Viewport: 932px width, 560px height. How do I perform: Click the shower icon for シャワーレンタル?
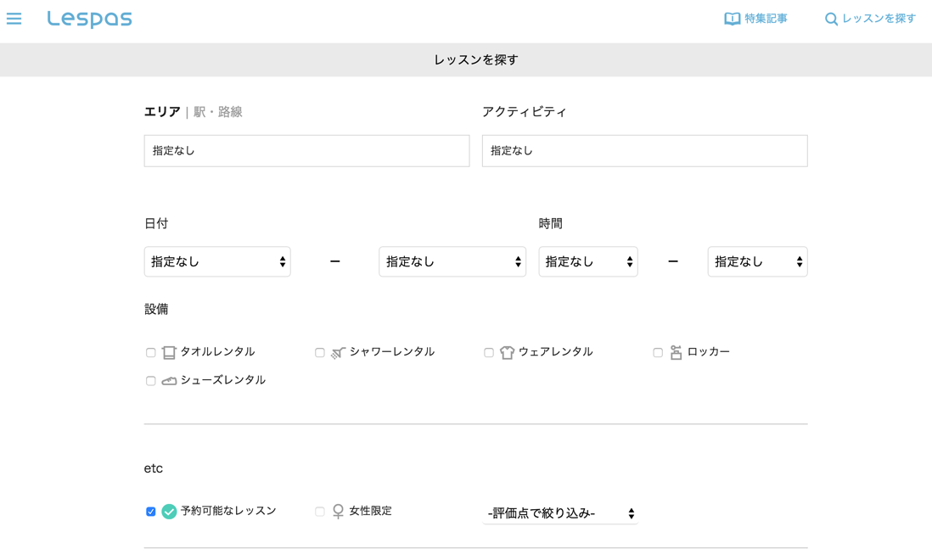pyautogui.click(x=338, y=353)
